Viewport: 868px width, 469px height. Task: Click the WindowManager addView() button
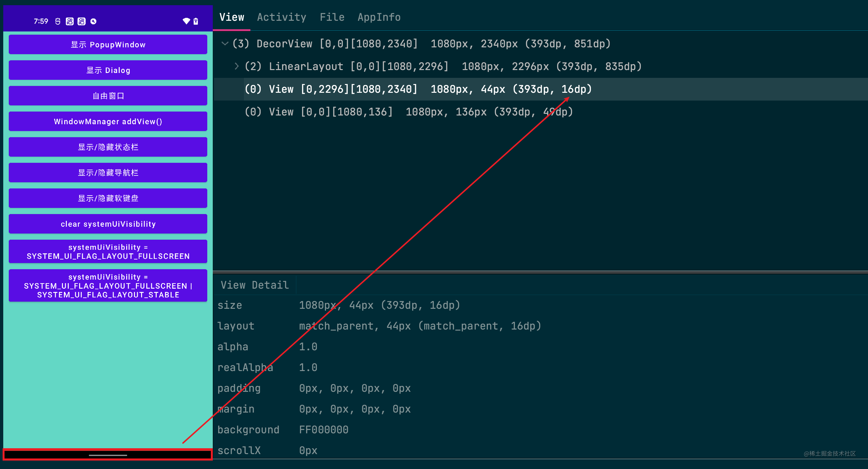click(x=108, y=121)
